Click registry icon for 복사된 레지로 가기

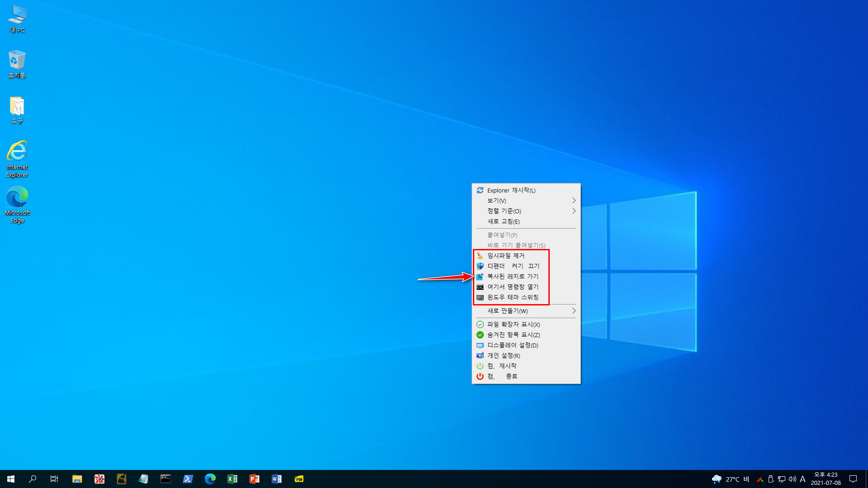(x=480, y=277)
